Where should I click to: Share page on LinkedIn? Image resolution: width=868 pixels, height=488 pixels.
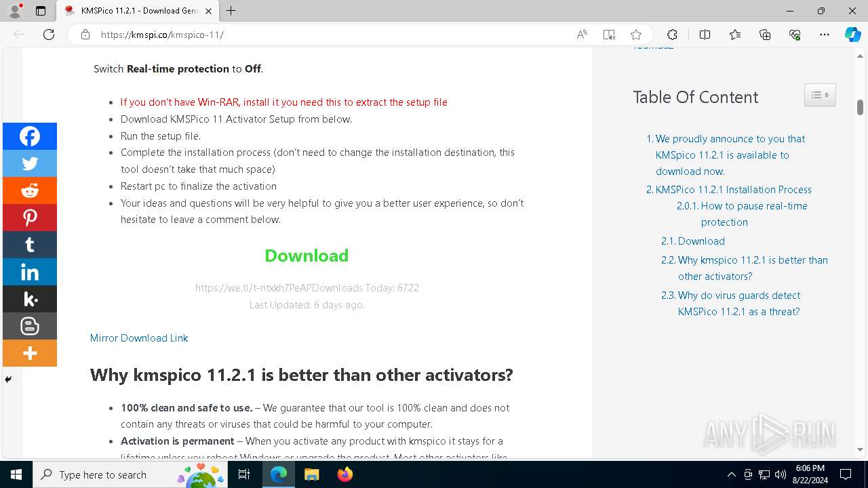[30, 272]
